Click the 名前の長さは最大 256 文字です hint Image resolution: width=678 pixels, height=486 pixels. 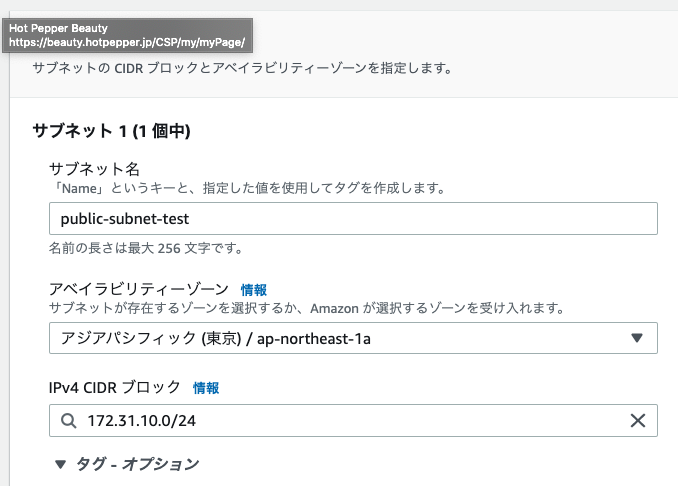point(145,247)
